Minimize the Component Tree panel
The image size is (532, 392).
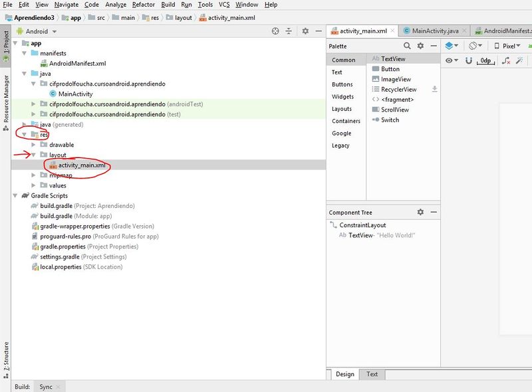click(434, 212)
